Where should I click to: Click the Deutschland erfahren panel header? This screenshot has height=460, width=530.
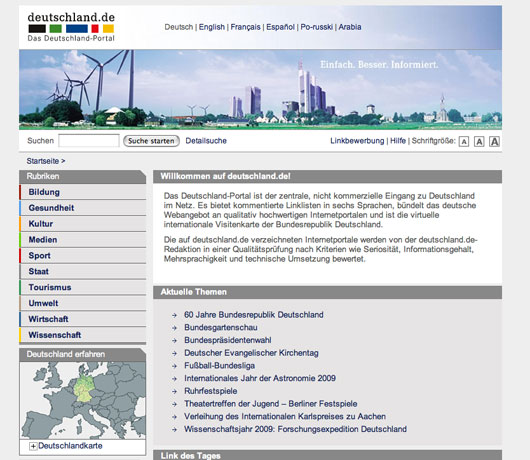point(82,355)
